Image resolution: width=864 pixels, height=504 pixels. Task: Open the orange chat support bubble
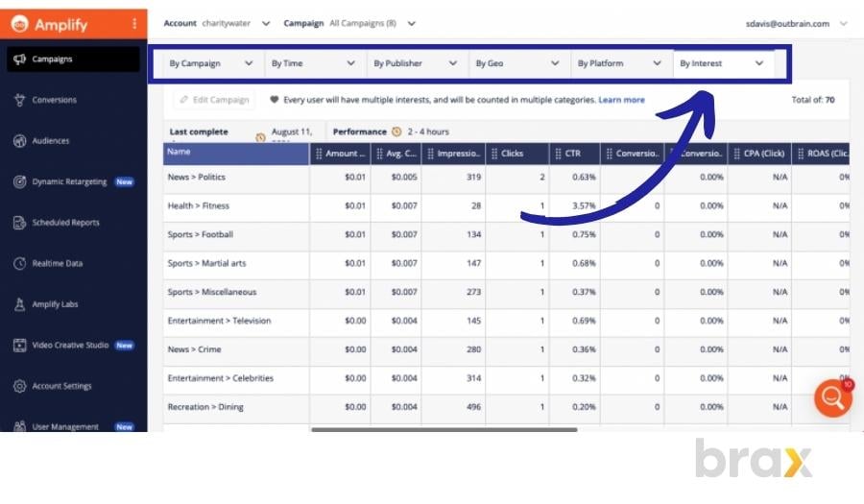click(832, 398)
